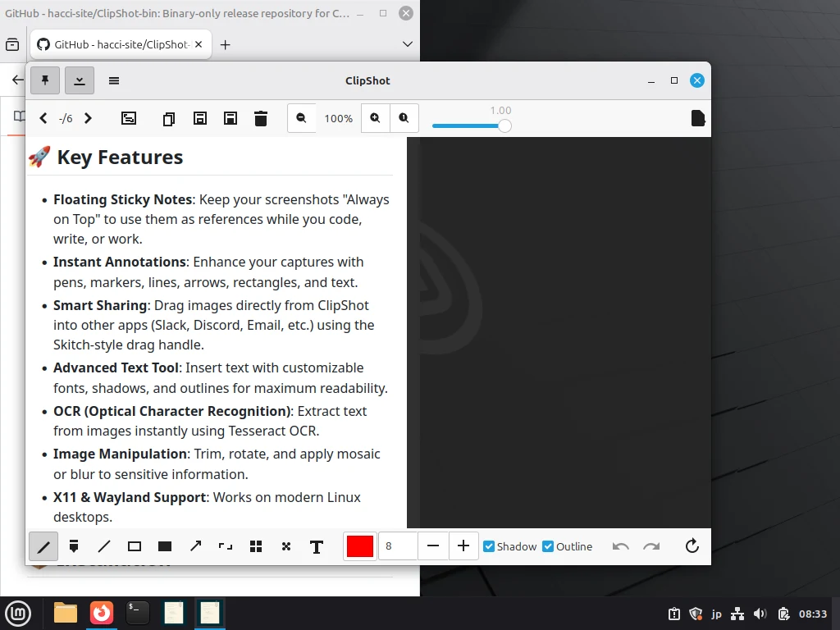This screenshot has width=840, height=630.
Task: Expand the browser tab list dropdown
Action: [x=408, y=44]
